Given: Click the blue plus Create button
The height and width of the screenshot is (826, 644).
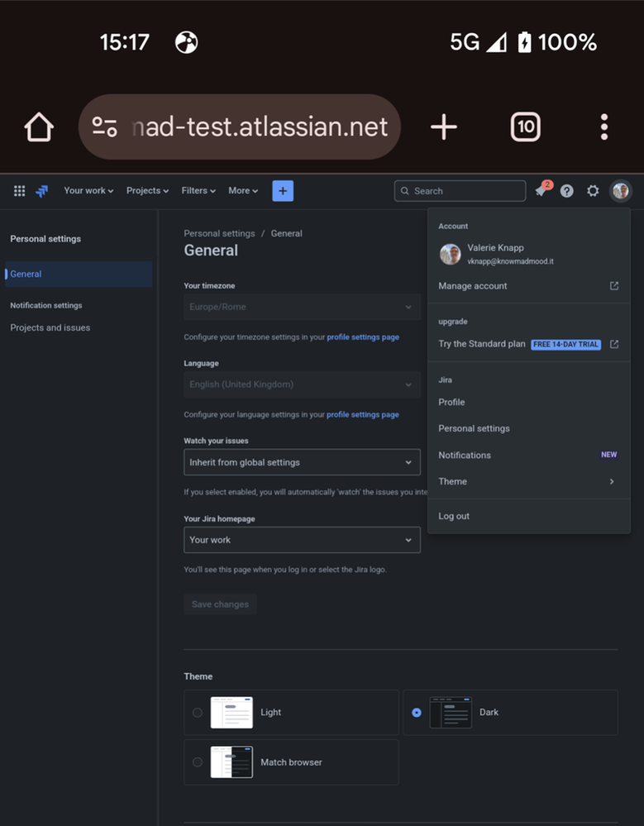Looking at the screenshot, I should coord(282,190).
